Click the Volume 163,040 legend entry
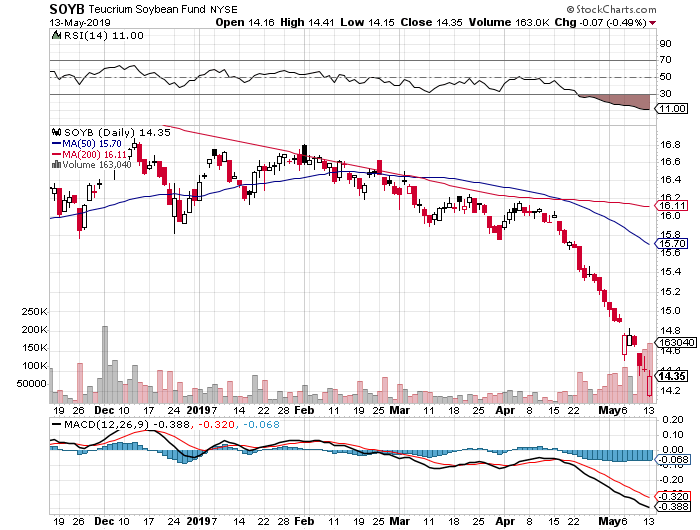700x530 pixels. point(97,165)
